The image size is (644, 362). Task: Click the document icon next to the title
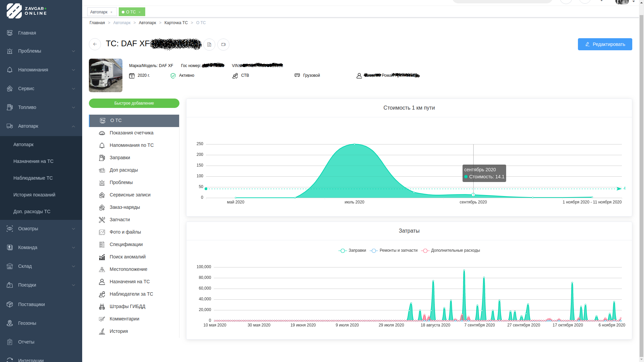pos(209,45)
